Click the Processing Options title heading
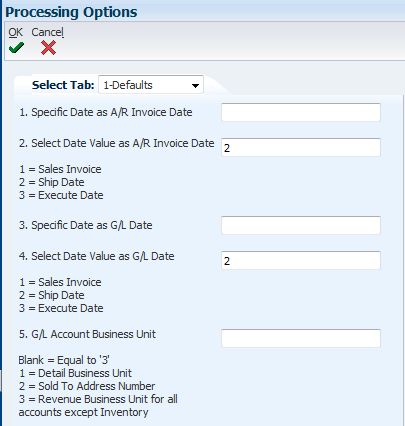Image resolution: width=405 pixels, height=426 pixels. (x=71, y=12)
